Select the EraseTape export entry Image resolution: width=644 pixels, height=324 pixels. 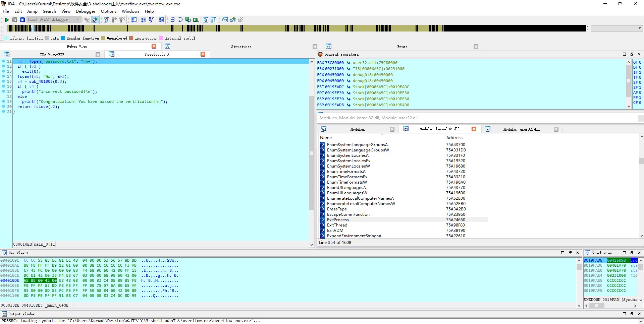pos(337,209)
